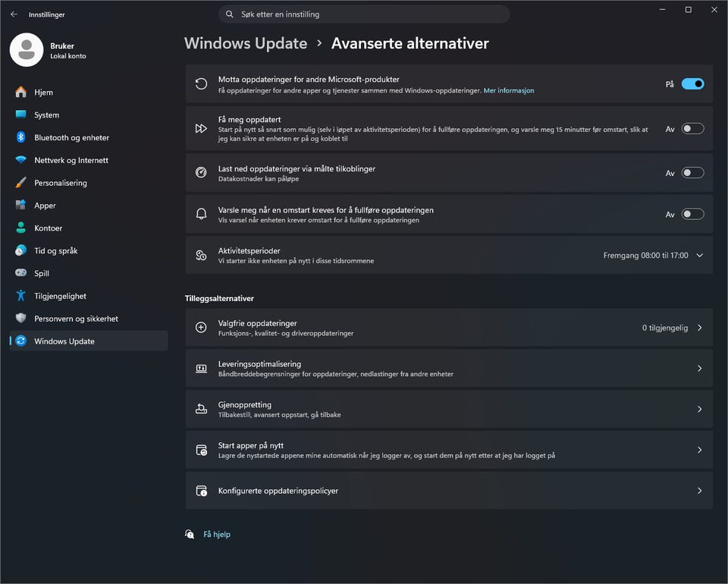Viewport: 728px width, 584px height.
Task: Click the Hjem house icon
Action: click(21, 92)
